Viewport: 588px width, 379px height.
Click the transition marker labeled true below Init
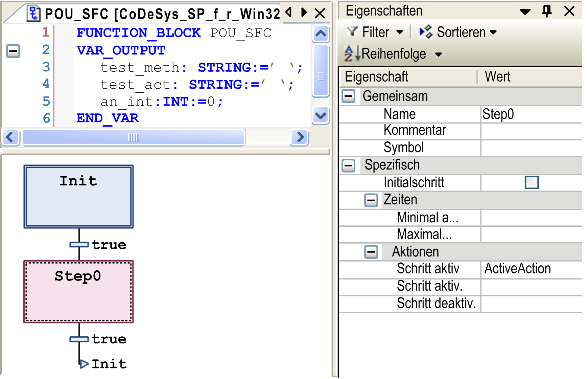click(x=79, y=244)
